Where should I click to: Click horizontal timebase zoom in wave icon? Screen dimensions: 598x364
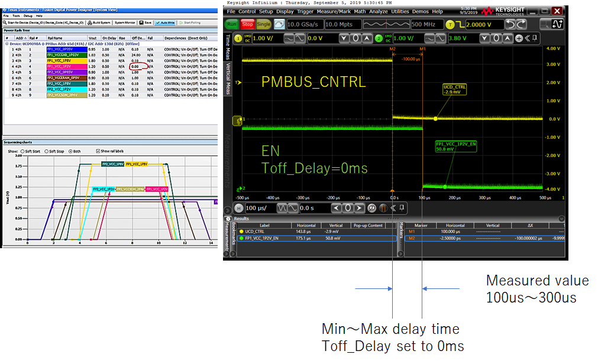pyautogui.click(x=293, y=208)
